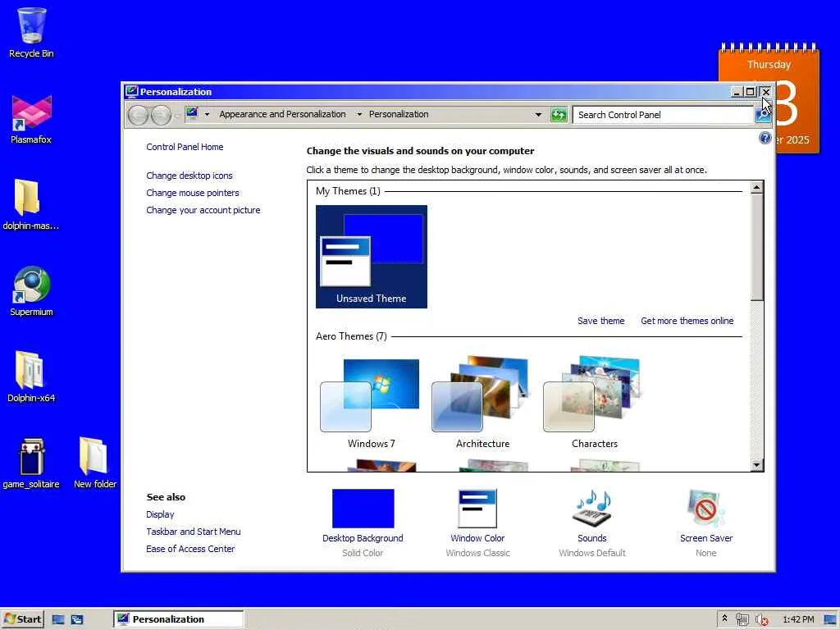840x630 pixels.
Task: Click the Back navigation arrow button
Action: [x=138, y=115]
